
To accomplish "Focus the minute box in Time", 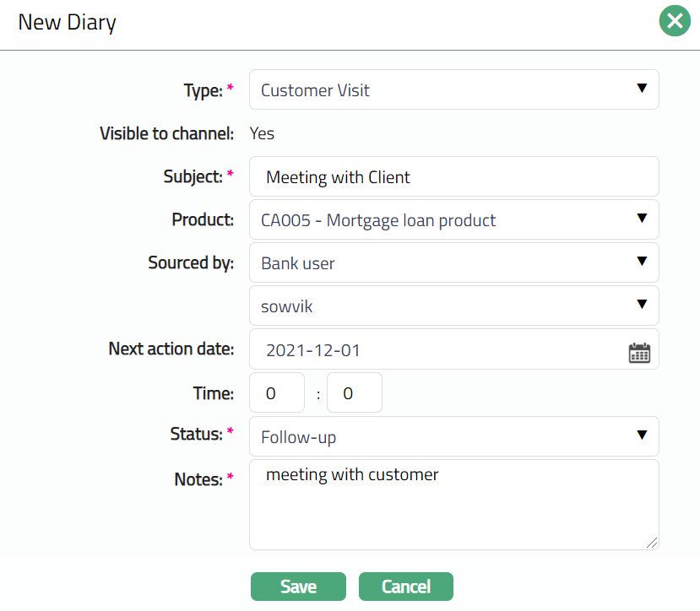I will [x=354, y=393].
